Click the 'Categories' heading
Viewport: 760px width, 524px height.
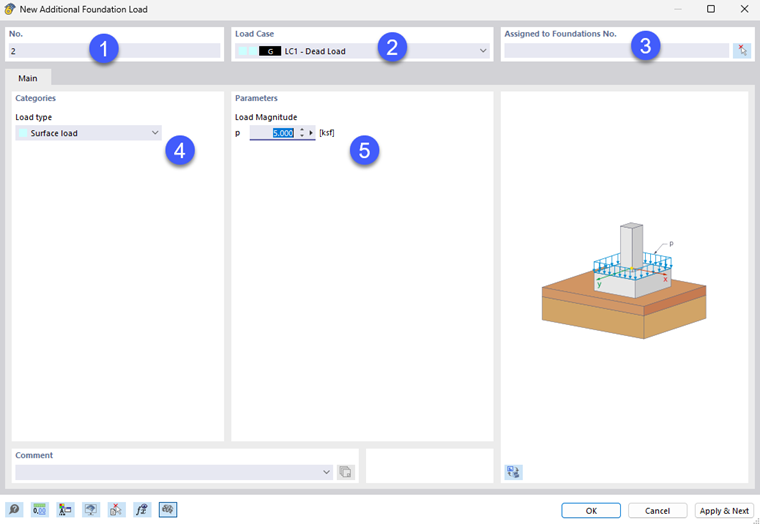(35, 98)
